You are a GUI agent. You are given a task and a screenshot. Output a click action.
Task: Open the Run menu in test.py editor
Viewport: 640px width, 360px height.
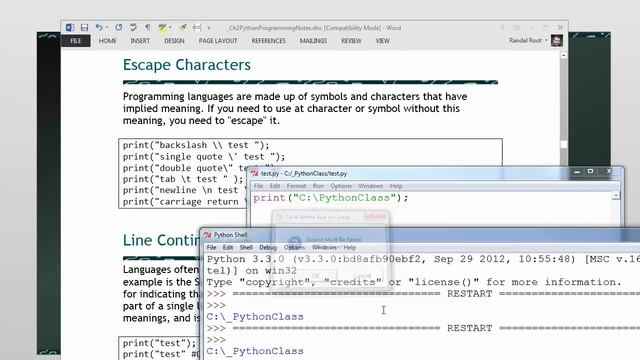pos(318,186)
